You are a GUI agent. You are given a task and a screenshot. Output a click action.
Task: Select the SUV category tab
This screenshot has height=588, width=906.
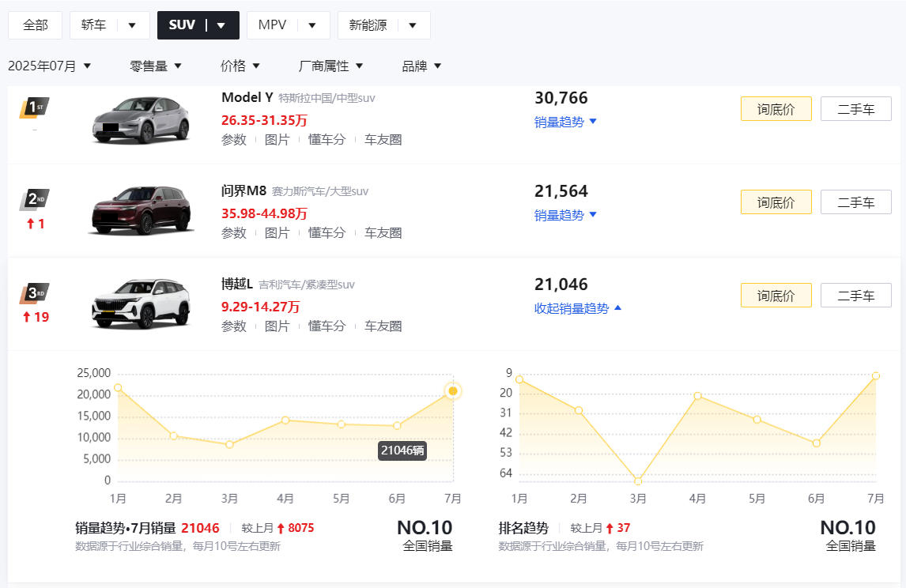click(182, 25)
